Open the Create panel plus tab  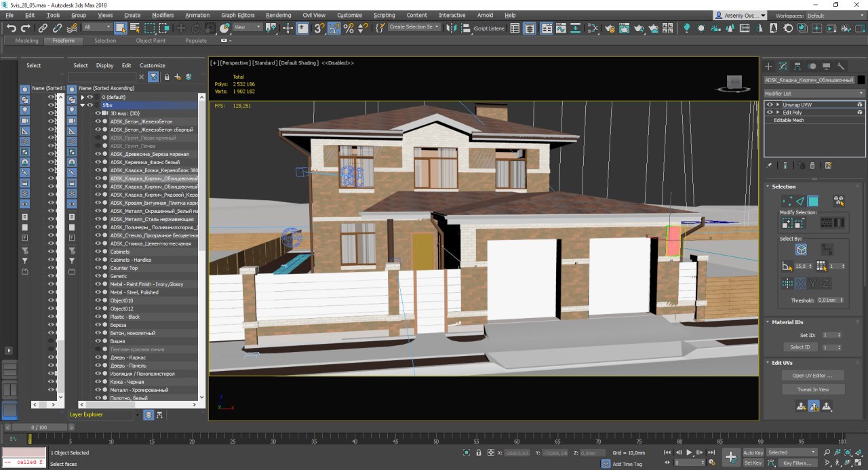(768, 66)
